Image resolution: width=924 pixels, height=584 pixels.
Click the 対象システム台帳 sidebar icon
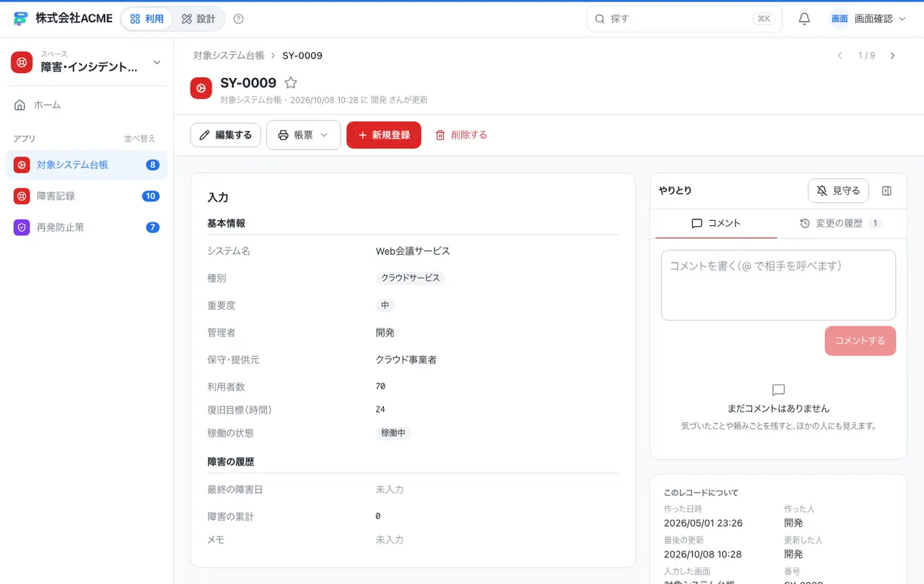pos(22,165)
